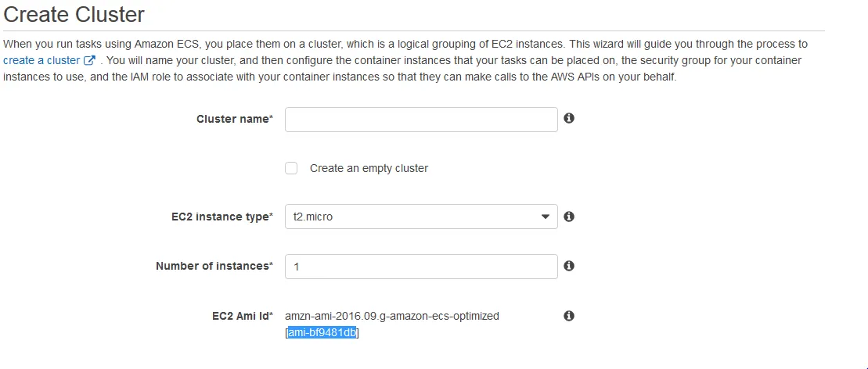Enable the 'Create an empty cluster' checkbox

point(291,168)
